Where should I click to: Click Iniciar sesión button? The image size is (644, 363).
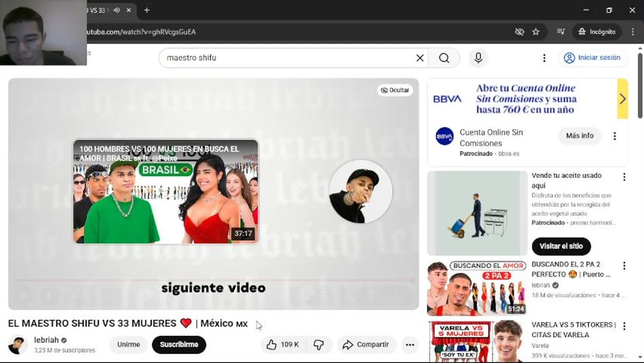593,58
